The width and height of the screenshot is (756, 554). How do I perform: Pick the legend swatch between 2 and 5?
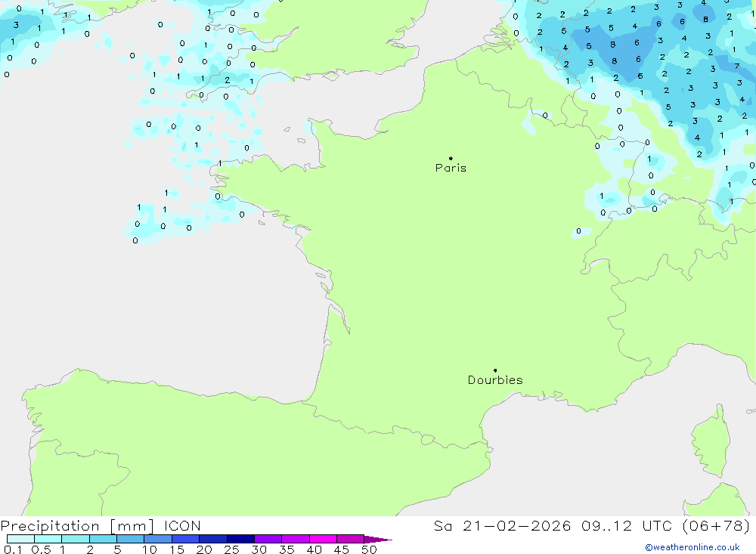(103, 539)
